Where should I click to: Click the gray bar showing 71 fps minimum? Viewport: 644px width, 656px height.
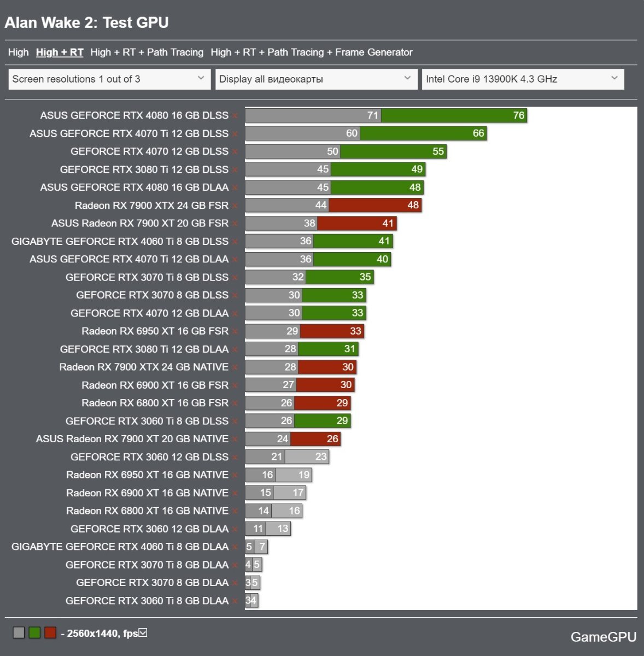pyautogui.click(x=313, y=115)
